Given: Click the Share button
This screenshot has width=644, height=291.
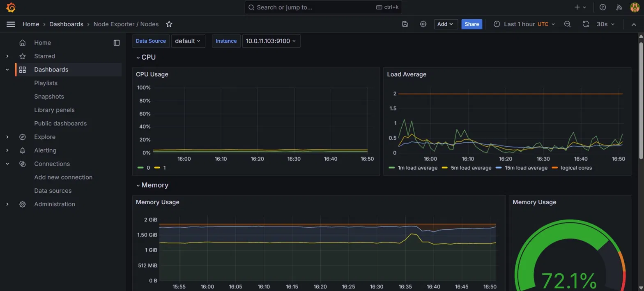Looking at the screenshot, I should point(472,24).
